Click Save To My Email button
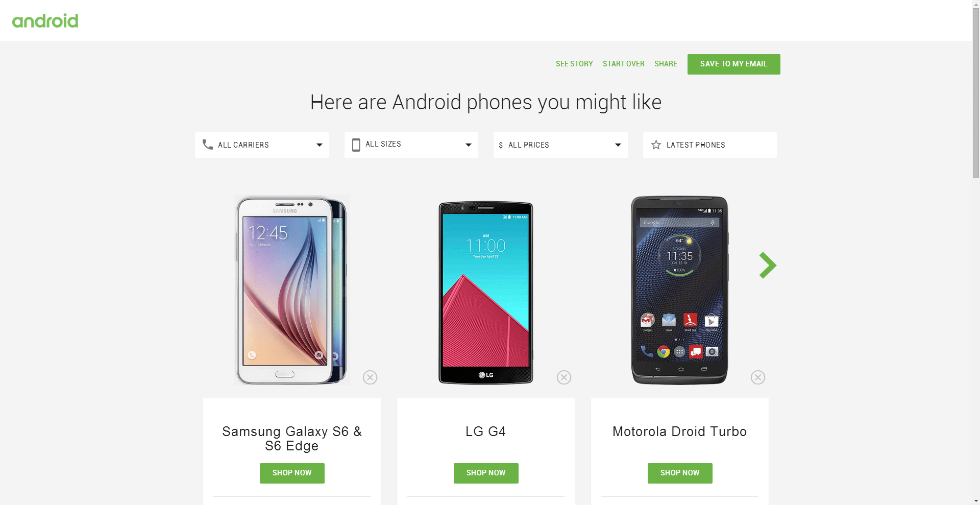 [734, 64]
